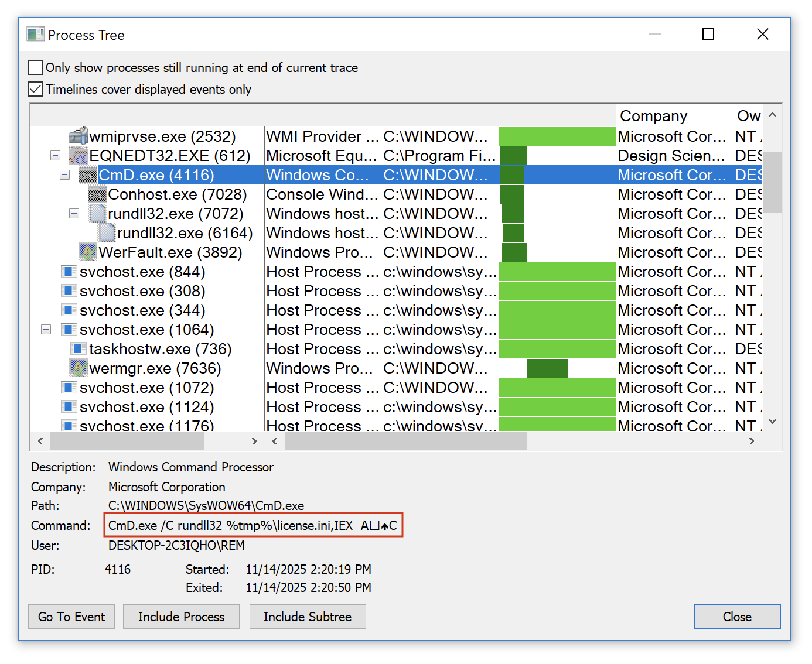This screenshot has height=664, width=812.
Task: Click the svchost.exe (844) process icon
Action: [69, 271]
